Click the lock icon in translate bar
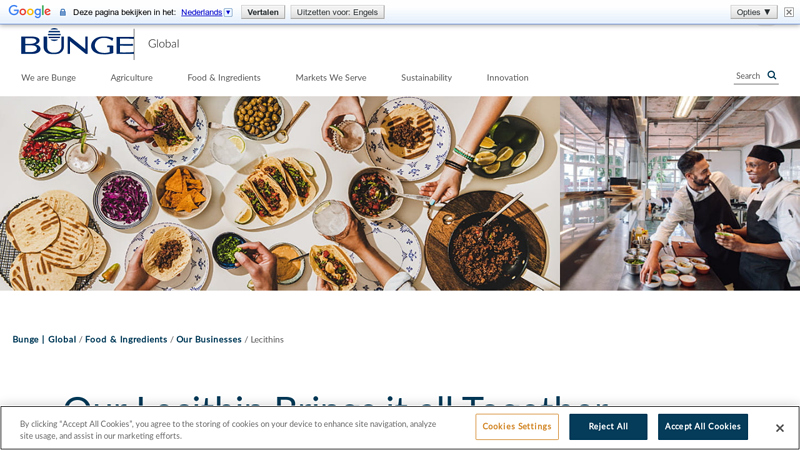Screen dimensions: 800x450 [x=63, y=12]
